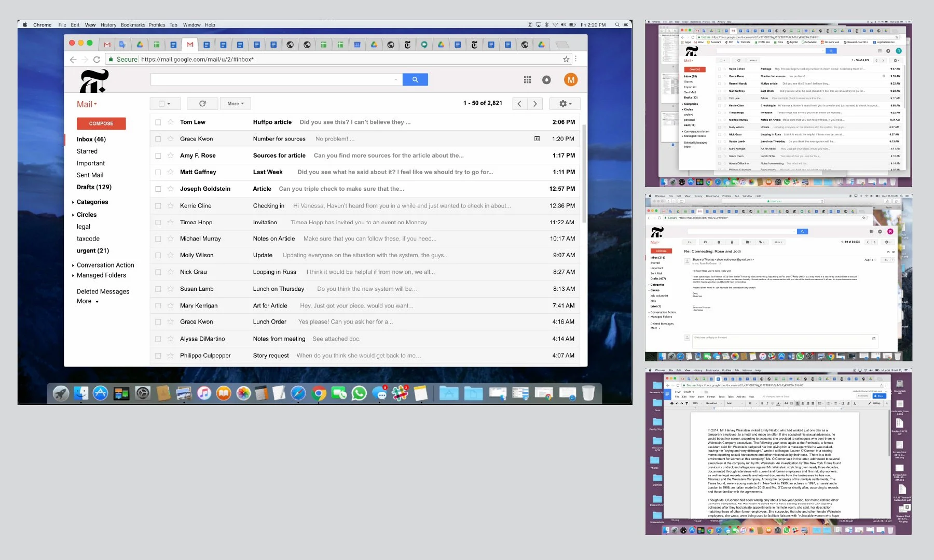Image resolution: width=934 pixels, height=560 pixels.
Task: Go to the older messages arrow
Action: click(535, 104)
